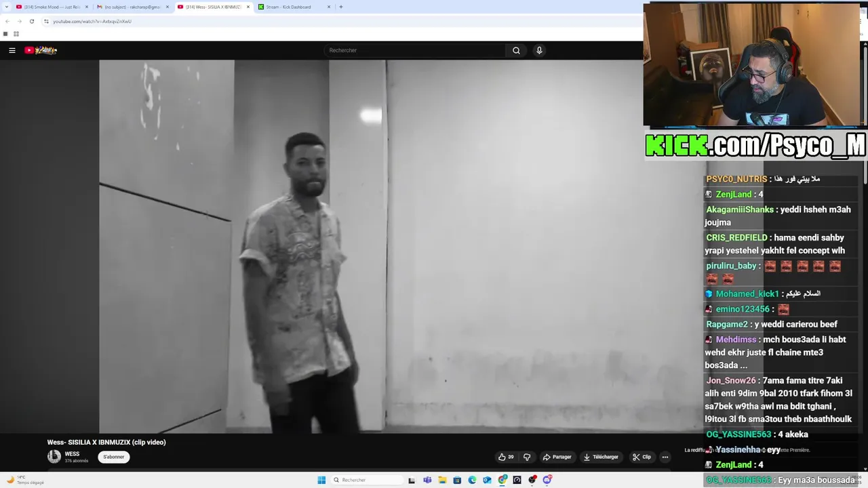Open Microsoft Store from the taskbar
Image resolution: width=868 pixels, height=488 pixels.
pyautogui.click(x=457, y=480)
